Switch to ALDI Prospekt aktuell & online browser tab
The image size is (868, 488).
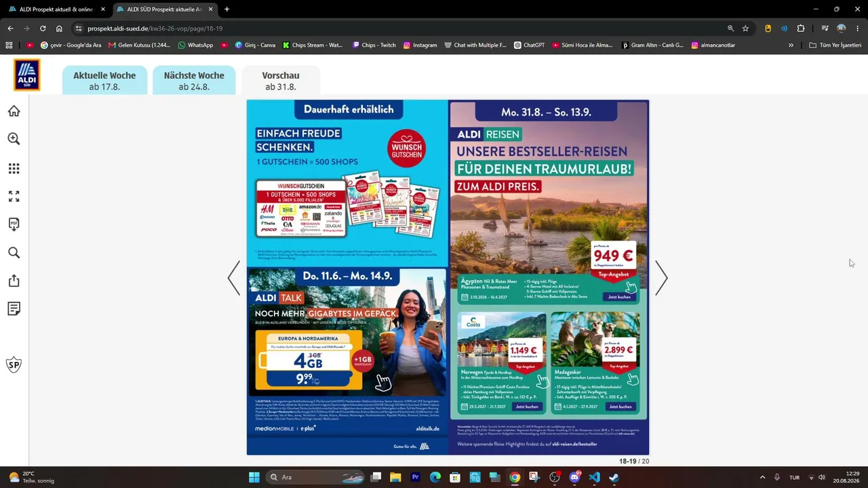[56, 9]
